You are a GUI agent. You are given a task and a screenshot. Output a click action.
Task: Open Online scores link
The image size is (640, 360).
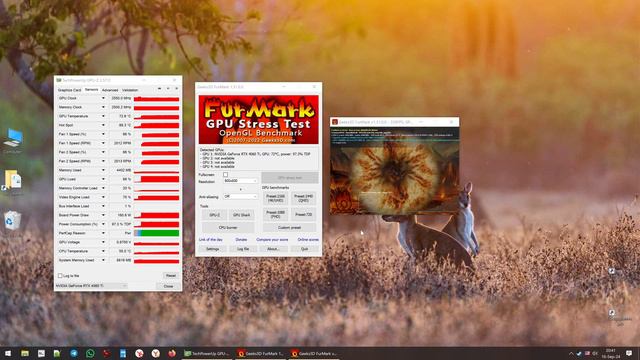click(308, 240)
